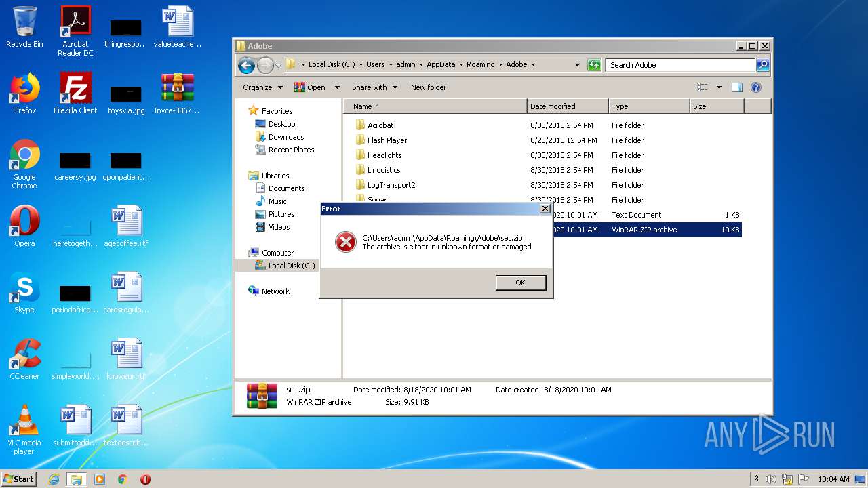The height and width of the screenshot is (488, 868).
Task: Open CCleaner desktop shortcut
Action: point(24,359)
